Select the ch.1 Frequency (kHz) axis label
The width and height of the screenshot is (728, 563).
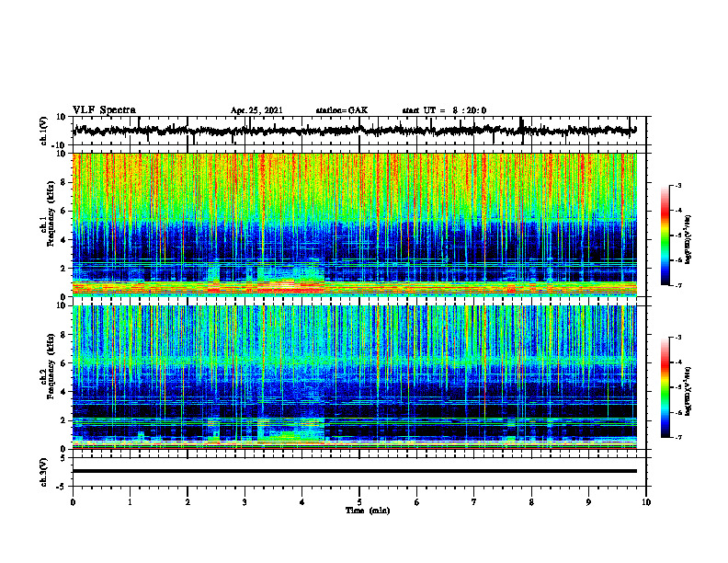[48, 213]
